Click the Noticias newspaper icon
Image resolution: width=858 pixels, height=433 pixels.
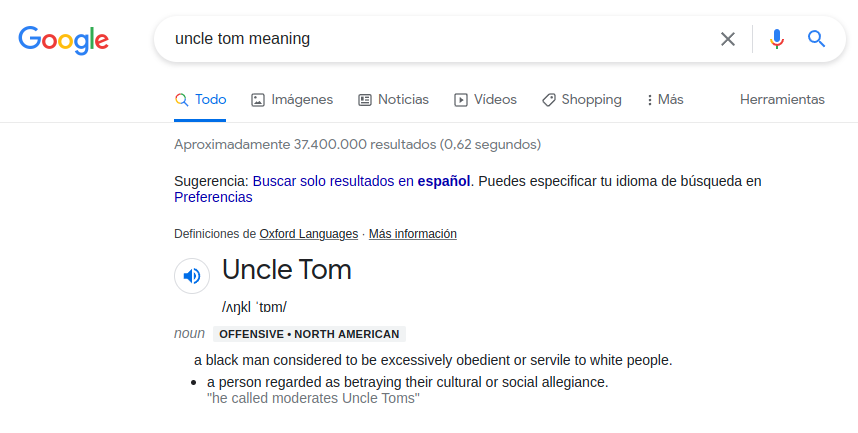[x=365, y=100]
